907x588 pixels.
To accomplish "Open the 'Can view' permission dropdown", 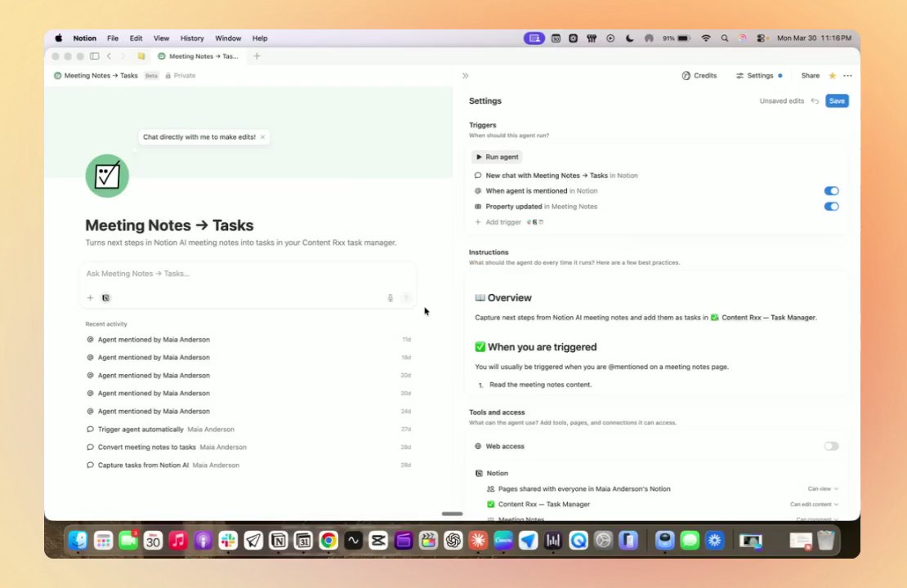I will coord(823,488).
